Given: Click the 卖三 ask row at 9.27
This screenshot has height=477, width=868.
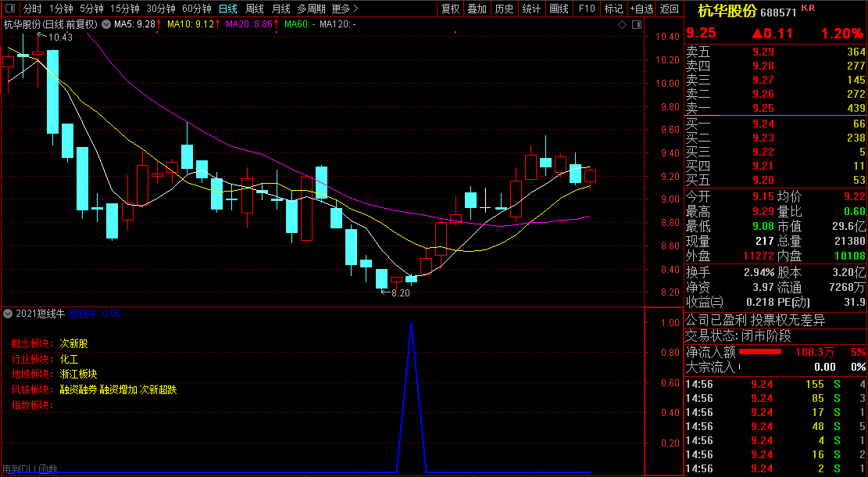Looking at the screenshot, I should 776,80.
